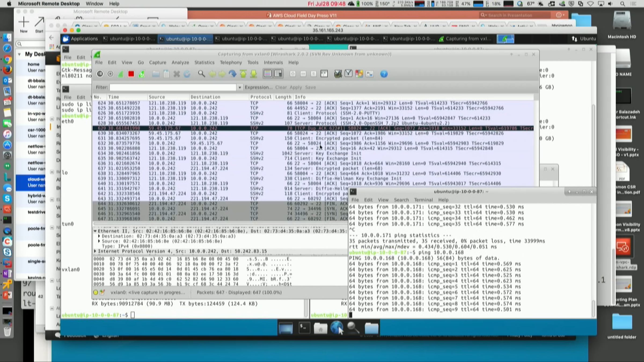
Task: Zoom out on packet text
Action: (x=303, y=74)
